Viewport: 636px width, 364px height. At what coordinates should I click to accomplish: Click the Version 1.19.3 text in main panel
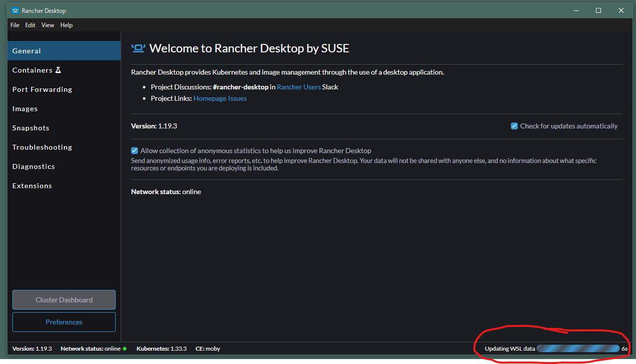coord(154,126)
